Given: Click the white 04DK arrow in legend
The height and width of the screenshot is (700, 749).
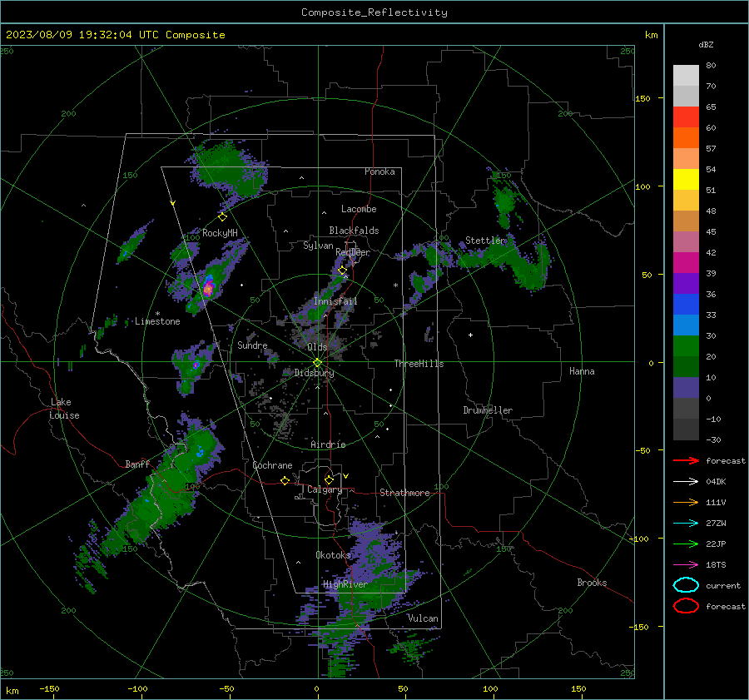Looking at the screenshot, I should point(686,481).
